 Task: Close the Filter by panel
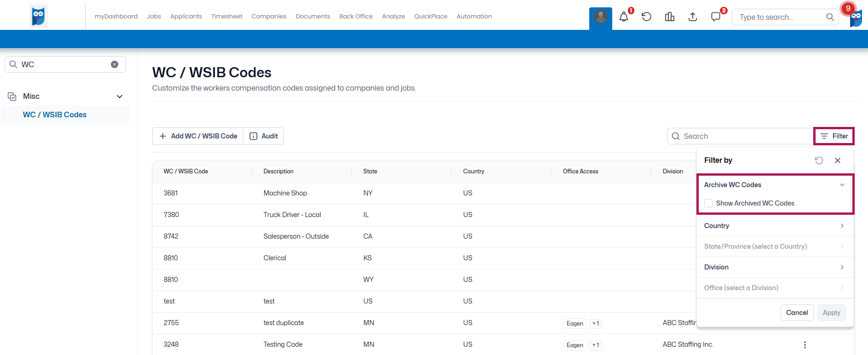pyautogui.click(x=838, y=160)
